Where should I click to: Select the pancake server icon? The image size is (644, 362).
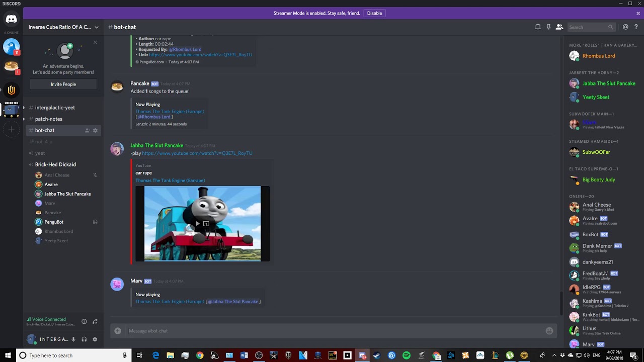pyautogui.click(x=11, y=66)
